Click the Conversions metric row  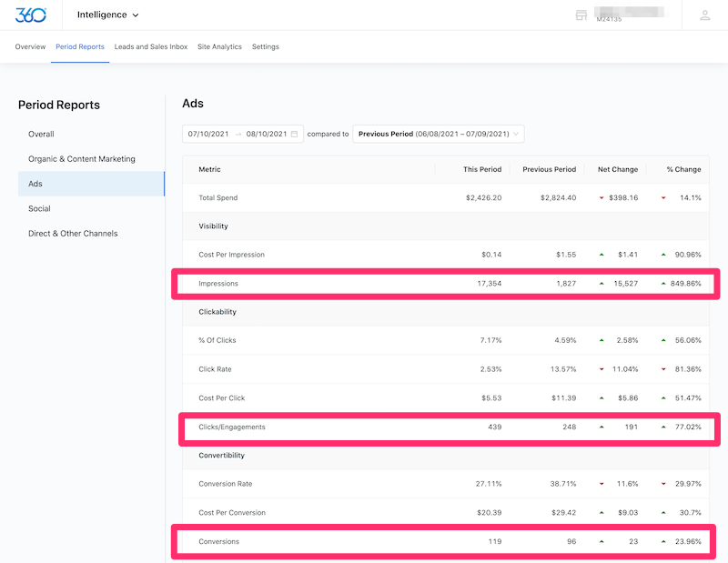[x=446, y=540]
